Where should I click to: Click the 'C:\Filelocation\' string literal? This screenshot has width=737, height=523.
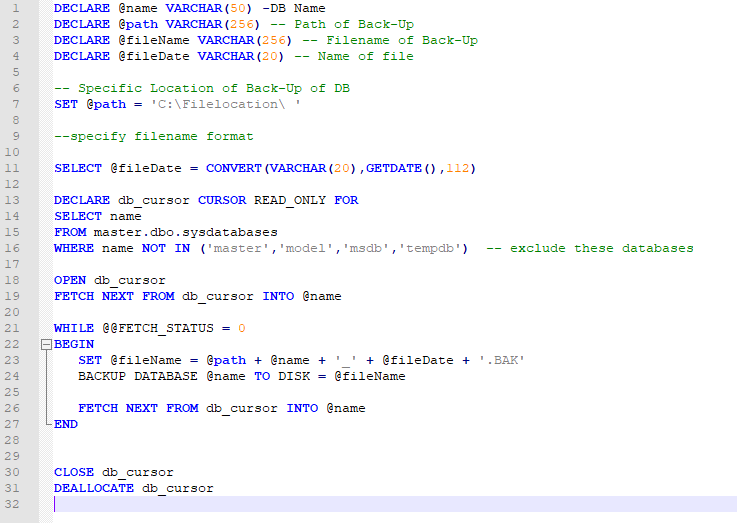click(225, 104)
